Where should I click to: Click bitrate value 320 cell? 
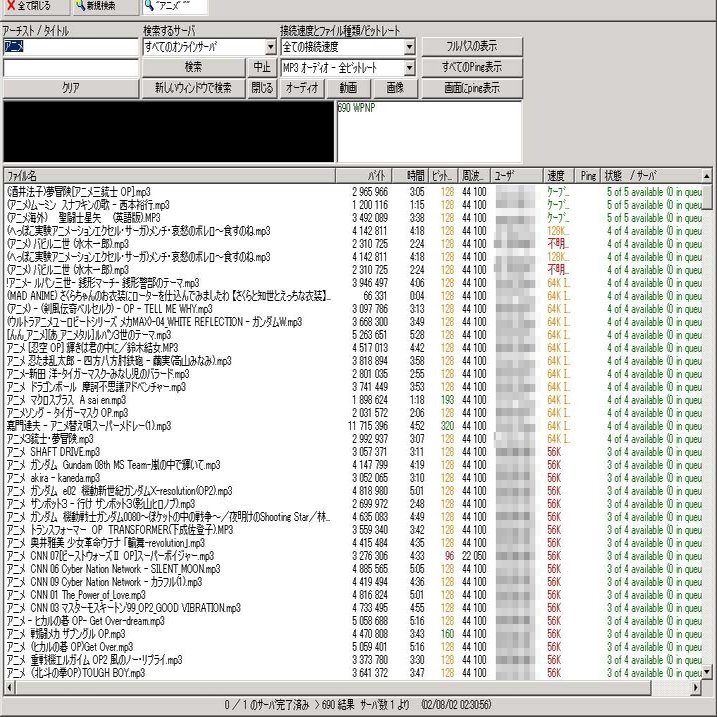(447, 426)
